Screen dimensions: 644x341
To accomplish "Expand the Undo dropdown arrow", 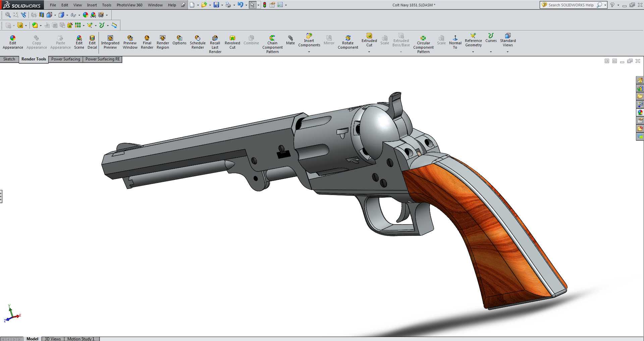I will coord(246,5).
